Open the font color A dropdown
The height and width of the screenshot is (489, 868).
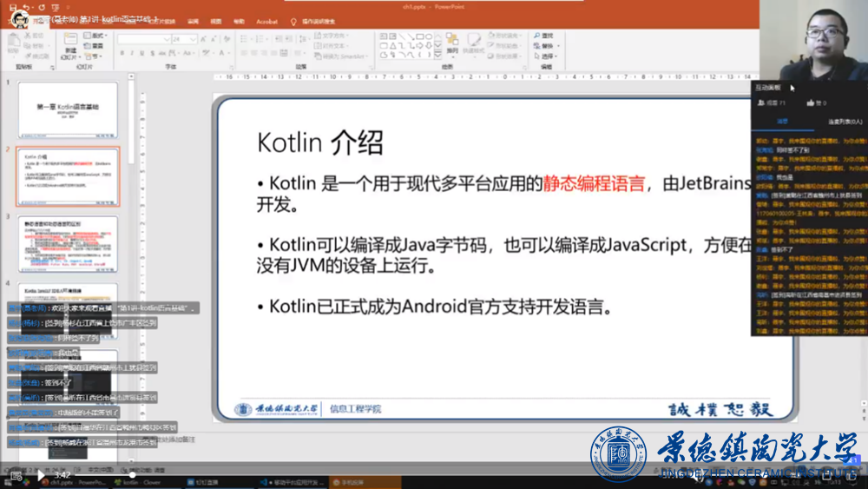pyautogui.click(x=224, y=53)
